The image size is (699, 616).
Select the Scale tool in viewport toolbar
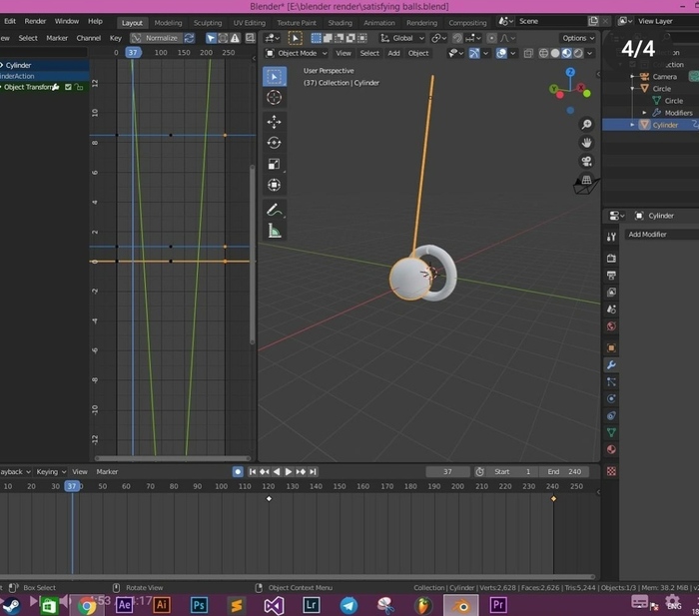pos(274,164)
